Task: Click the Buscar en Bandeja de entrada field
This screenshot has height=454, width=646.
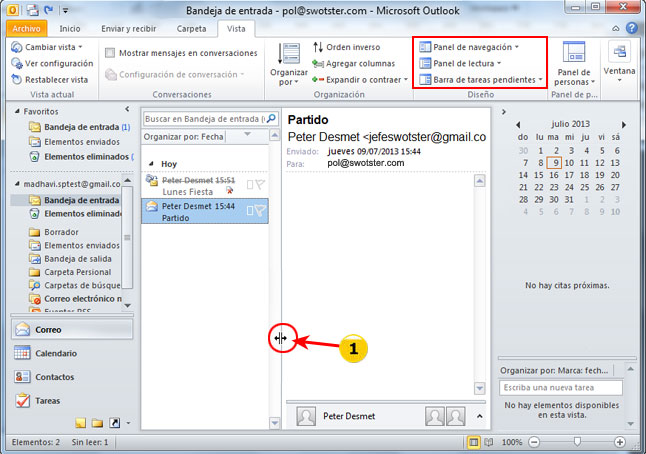Action: click(x=204, y=119)
